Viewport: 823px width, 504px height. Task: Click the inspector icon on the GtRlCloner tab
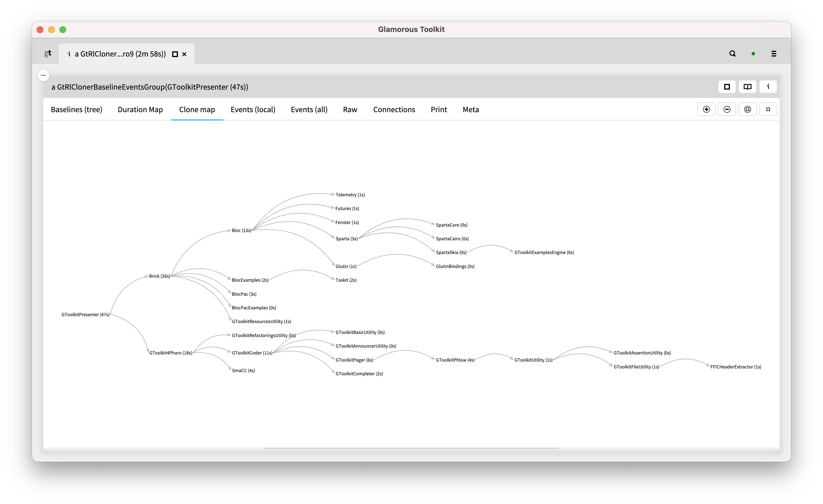tap(69, 54)
